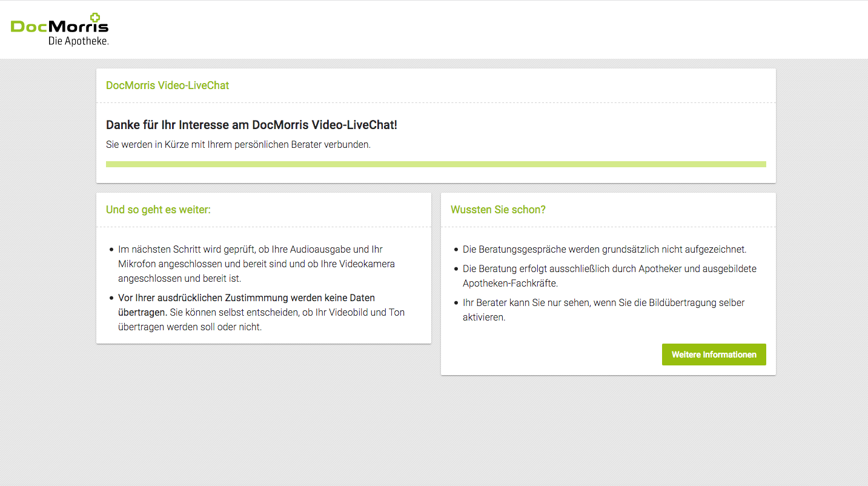Click the bullet about activating Bildübertragung
868x486 pixels.
tap(603, 302)
